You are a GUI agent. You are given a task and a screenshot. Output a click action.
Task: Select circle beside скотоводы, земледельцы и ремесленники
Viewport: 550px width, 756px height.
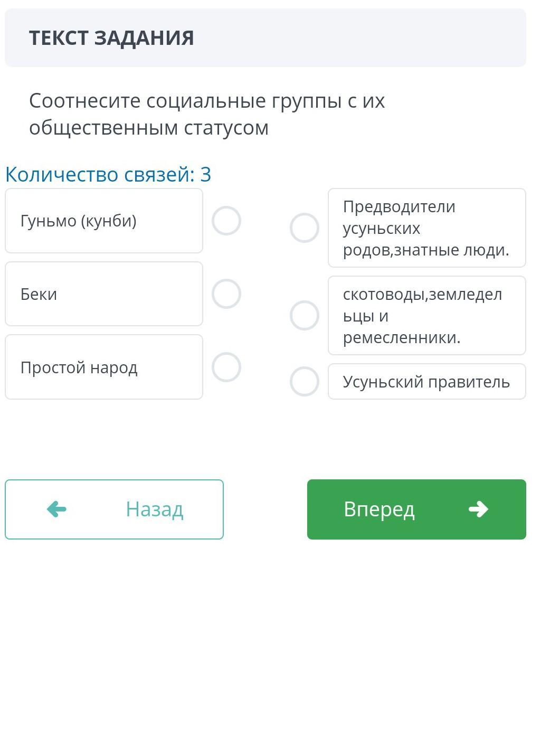(305, 316)
